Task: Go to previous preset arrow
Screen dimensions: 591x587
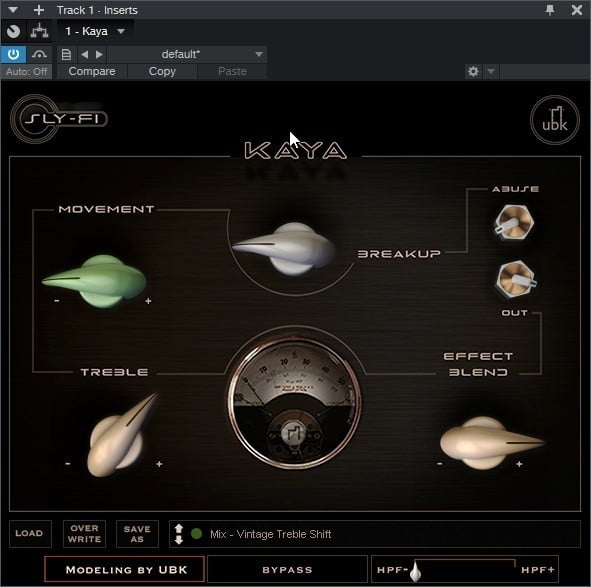Action: pyautogui.click(x=84, y=54)
